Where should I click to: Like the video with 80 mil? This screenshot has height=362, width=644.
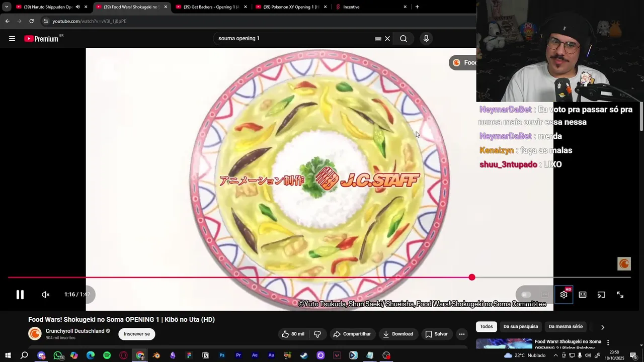[293, 334]
